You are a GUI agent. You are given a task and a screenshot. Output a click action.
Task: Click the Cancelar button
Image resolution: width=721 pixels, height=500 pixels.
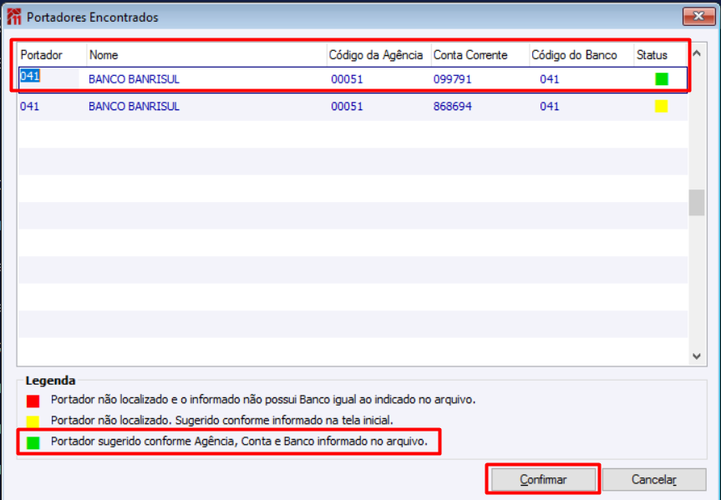(x=654, y=479)
